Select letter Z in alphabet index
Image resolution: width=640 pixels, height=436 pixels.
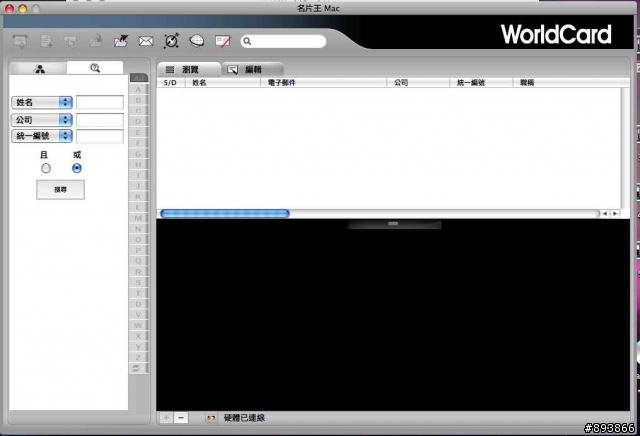tap(138, 358)
